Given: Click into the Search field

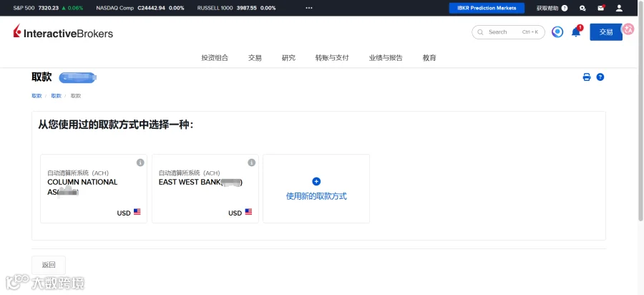Looking at the screenshot, I should (x=509, y=32).
